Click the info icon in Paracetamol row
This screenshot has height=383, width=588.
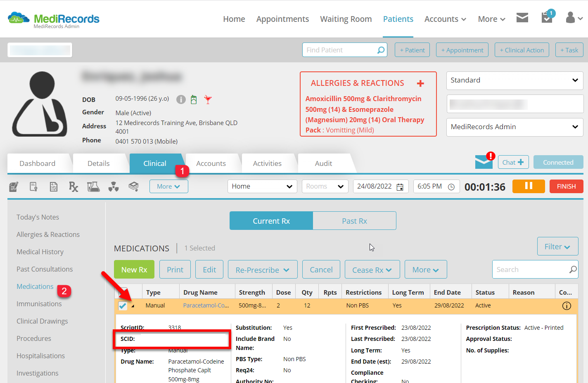(x=567, y=306)
